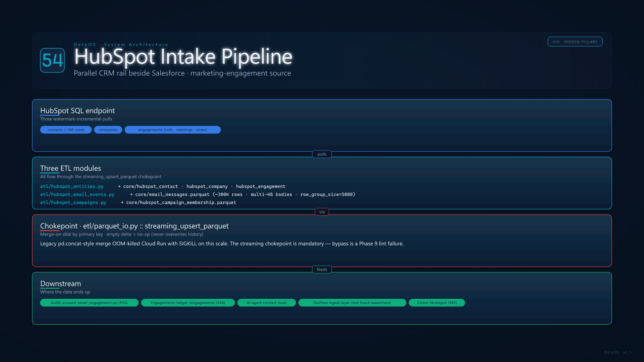Select the engagements (calls · meetings · notes) pill
The width and height of the screenshot is (644, 362).
pyautogui.click(x=173, y=130)
